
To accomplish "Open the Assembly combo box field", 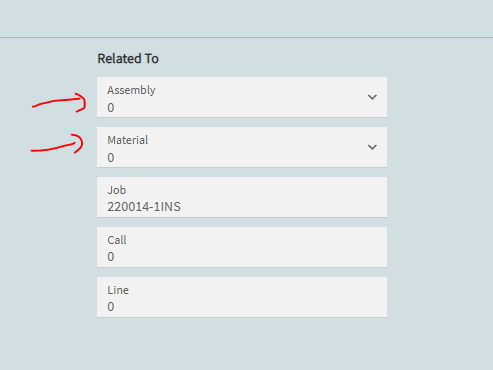I will point(242,97).
